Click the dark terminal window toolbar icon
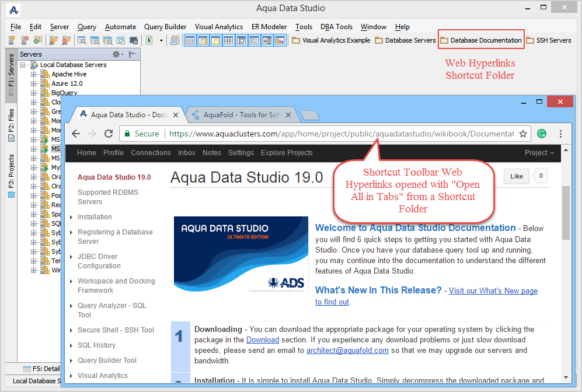Screen dimensions: 582x392 pyautogui.click(x=134, y=40)
